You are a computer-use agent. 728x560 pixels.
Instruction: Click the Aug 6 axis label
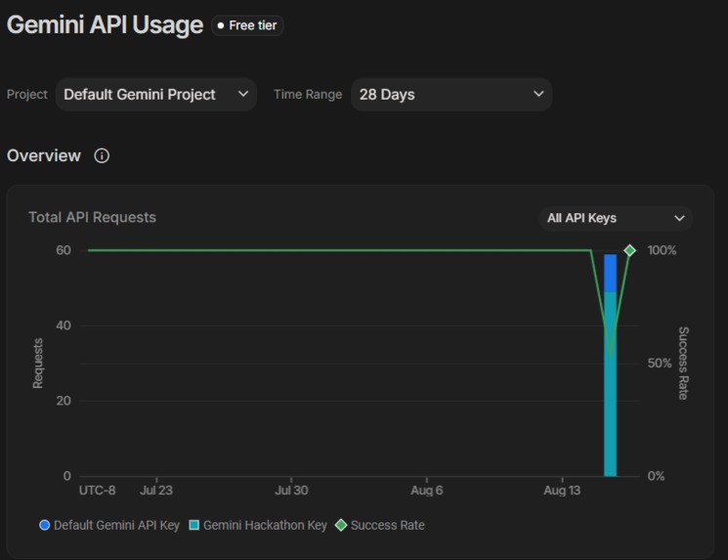tap(427, 491)
